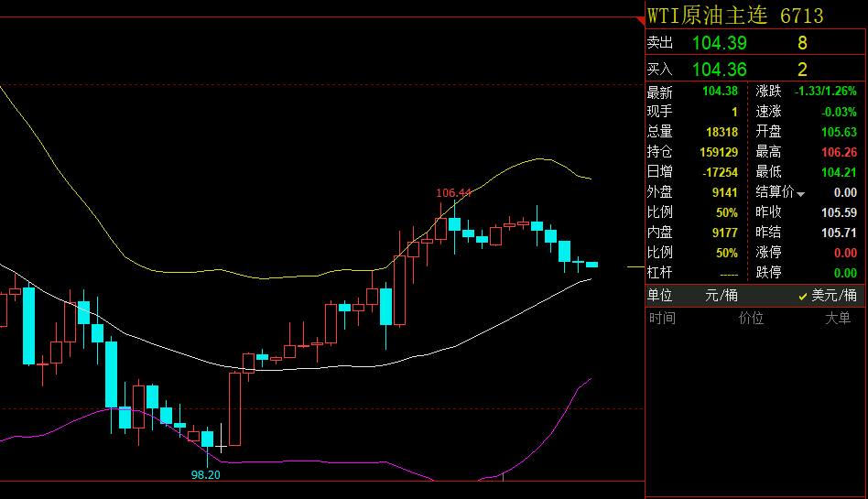This screenshot has height=499, width=868.
Task: Click the buy price 104.36
Action: [x=719, y=70]
